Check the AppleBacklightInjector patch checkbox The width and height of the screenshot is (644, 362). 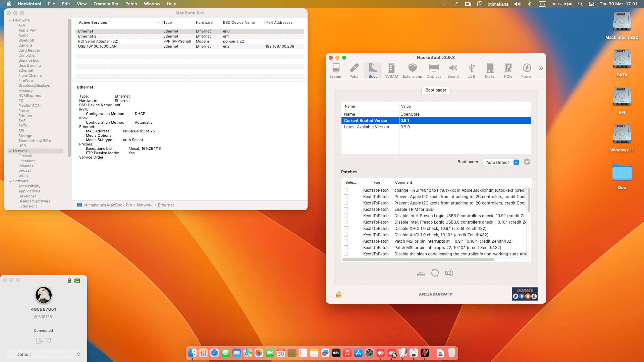coord(346,190)
